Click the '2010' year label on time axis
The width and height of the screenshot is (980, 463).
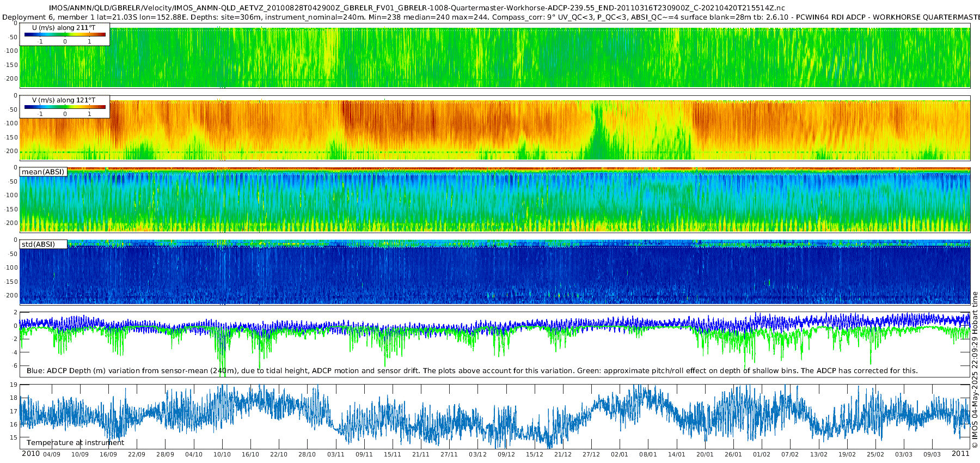pyautogui.click(x=30, y=454)
